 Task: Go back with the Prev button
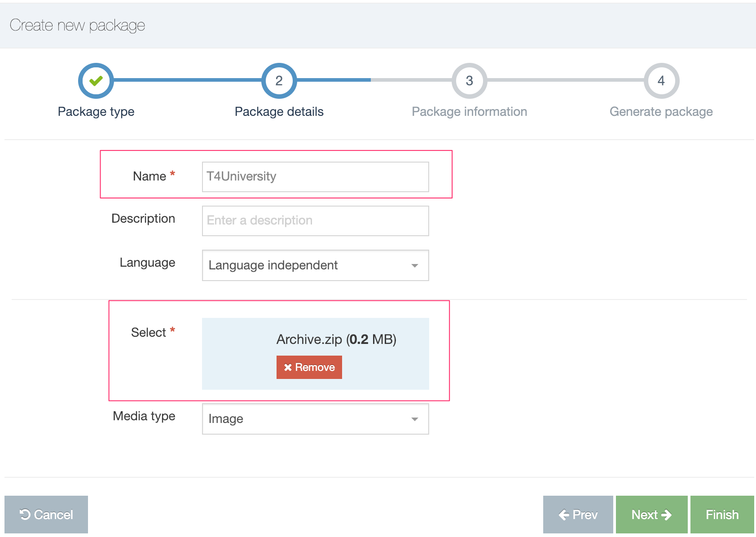pos(578,515)
